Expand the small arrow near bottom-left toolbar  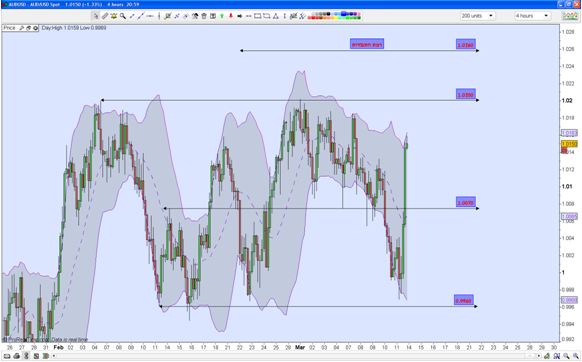[54, 356]
